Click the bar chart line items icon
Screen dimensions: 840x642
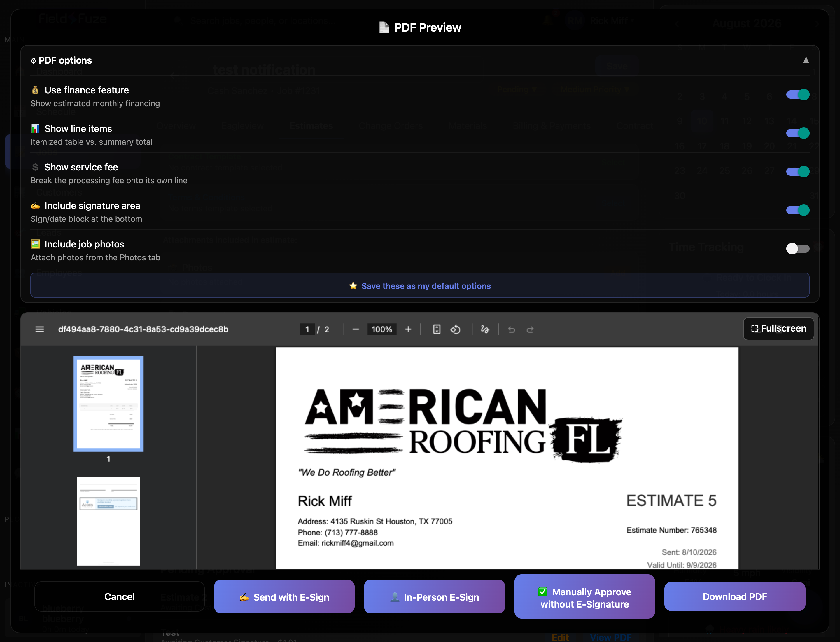pyautogui.click(x=35, y=128)
